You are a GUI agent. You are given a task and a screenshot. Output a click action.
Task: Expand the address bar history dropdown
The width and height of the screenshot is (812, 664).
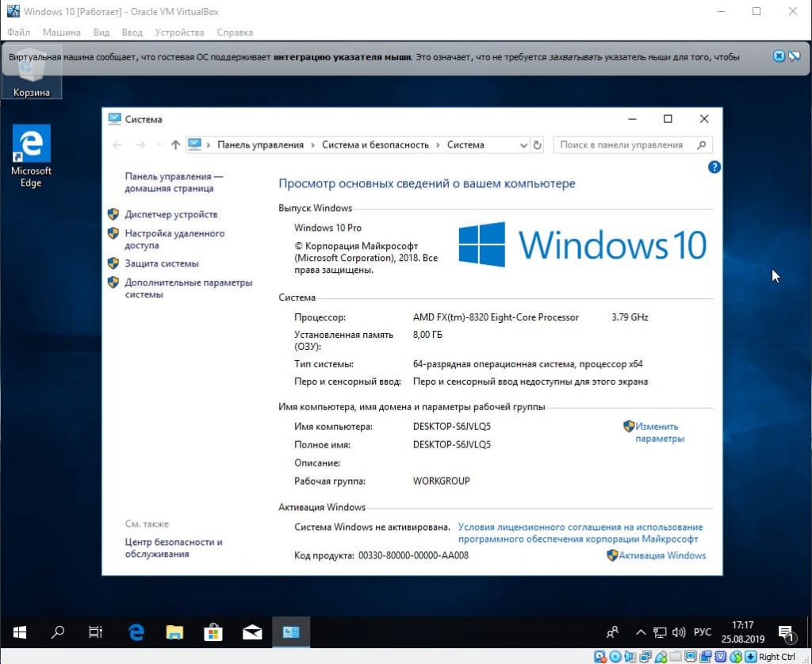click(x=523, y=145)
